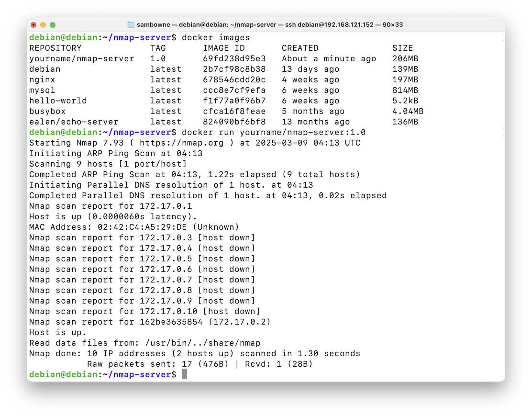The image size is (532, 417).
Task: Click the ealen/echo-server repository name
Action: (74, 122)
